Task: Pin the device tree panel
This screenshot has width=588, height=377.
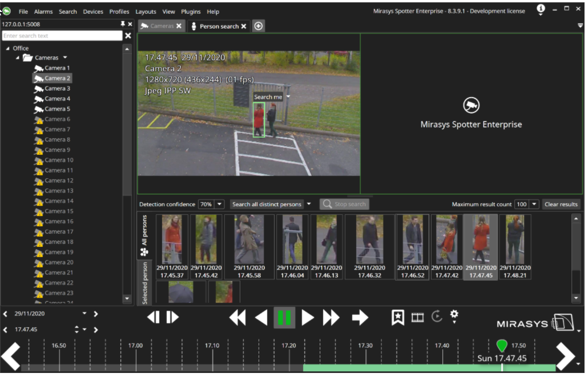Action: coord(122,25)
